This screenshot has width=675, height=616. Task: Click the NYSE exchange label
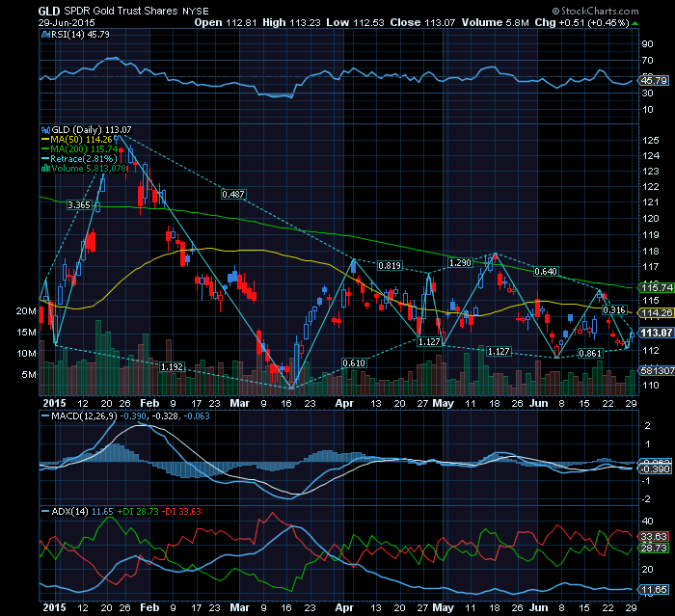tap(196, 12)
